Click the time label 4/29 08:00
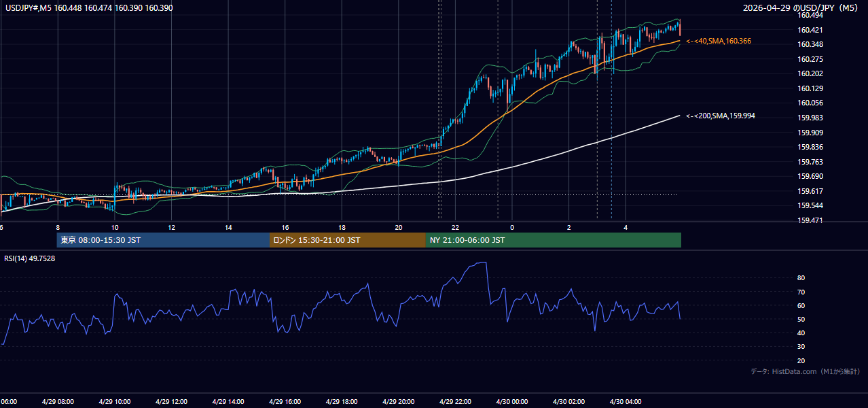This screenshot has width=868, height=408. point(57,402)
